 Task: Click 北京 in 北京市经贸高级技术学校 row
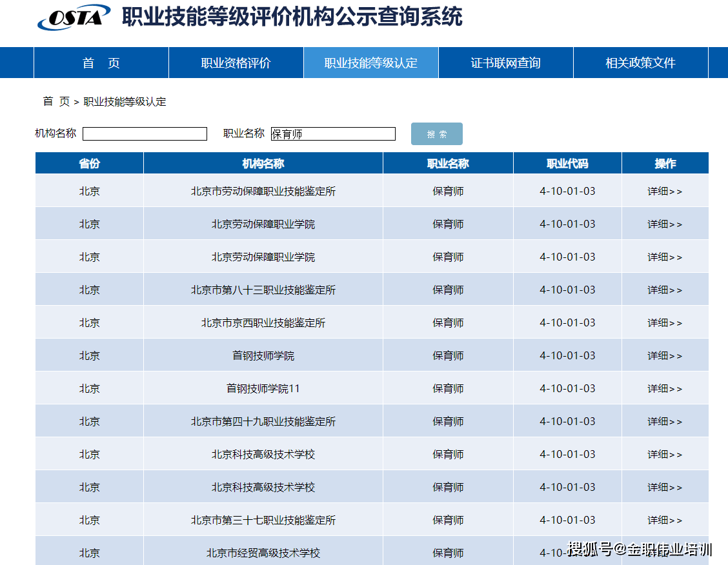point(89,553)
